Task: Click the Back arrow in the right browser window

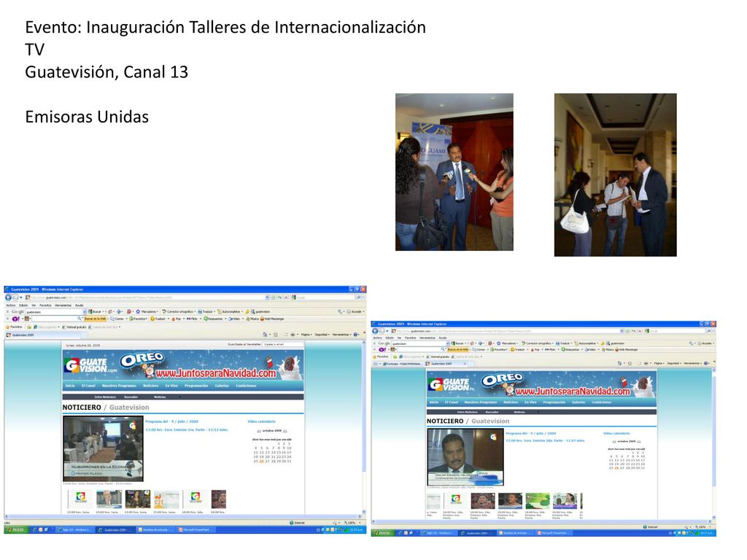Action: point(375,331)
